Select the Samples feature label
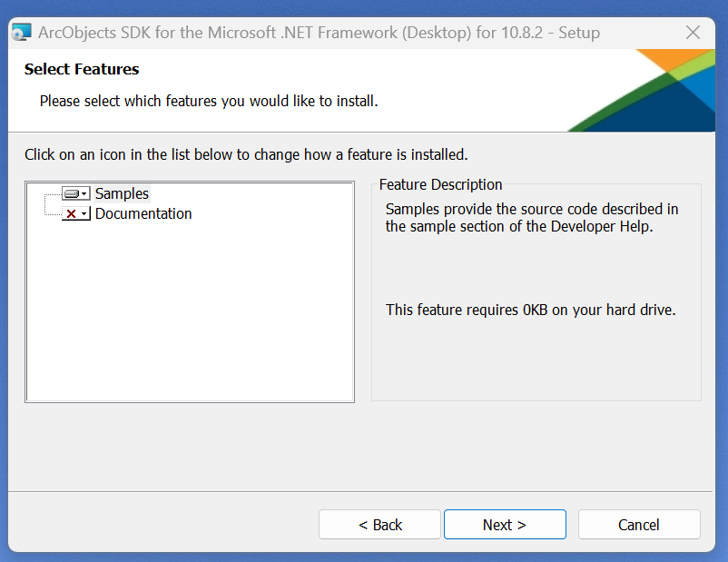Image resolution: width=728 pixels, height=562 pixels. [x=122, y=193]
